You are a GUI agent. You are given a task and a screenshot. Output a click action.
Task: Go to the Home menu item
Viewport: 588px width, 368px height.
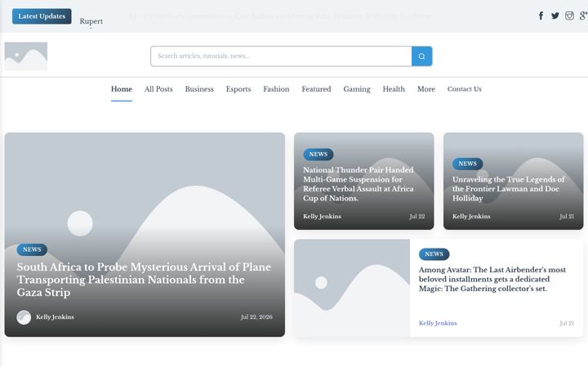tap(122, 89)
